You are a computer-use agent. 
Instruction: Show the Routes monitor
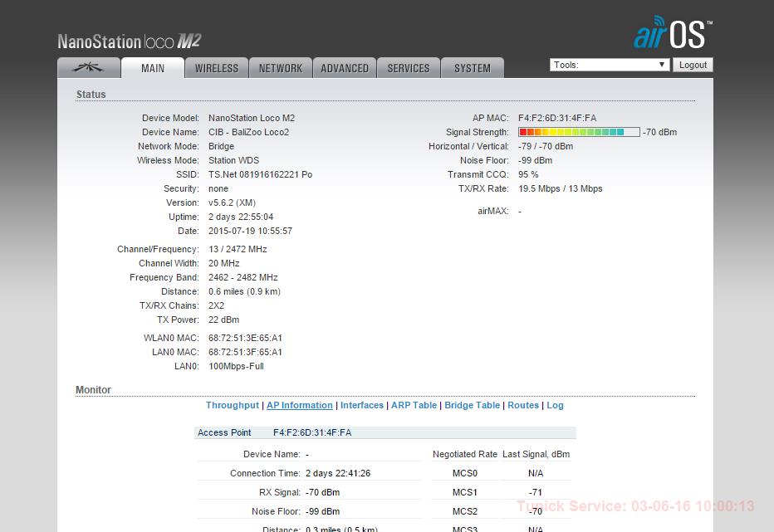tap(523, 405)
